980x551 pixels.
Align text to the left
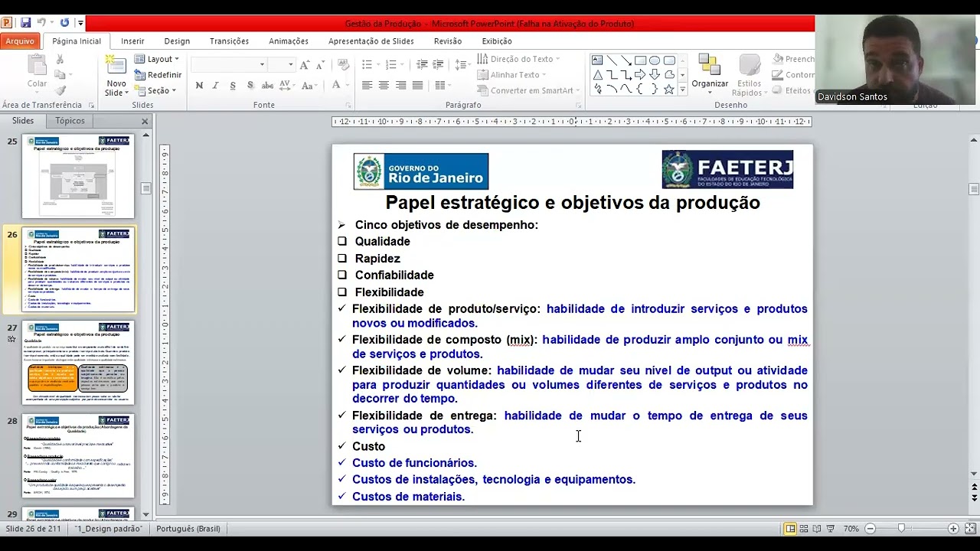pyautogui.click(x=367, y=85)
